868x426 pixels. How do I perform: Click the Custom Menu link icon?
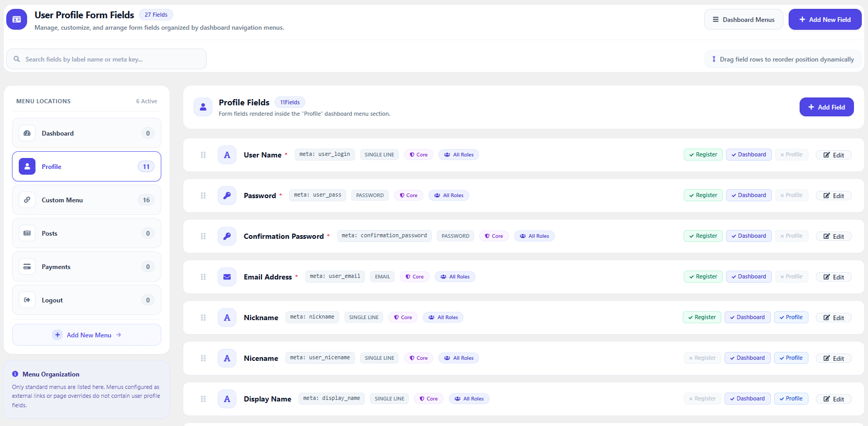coord(27,200)
